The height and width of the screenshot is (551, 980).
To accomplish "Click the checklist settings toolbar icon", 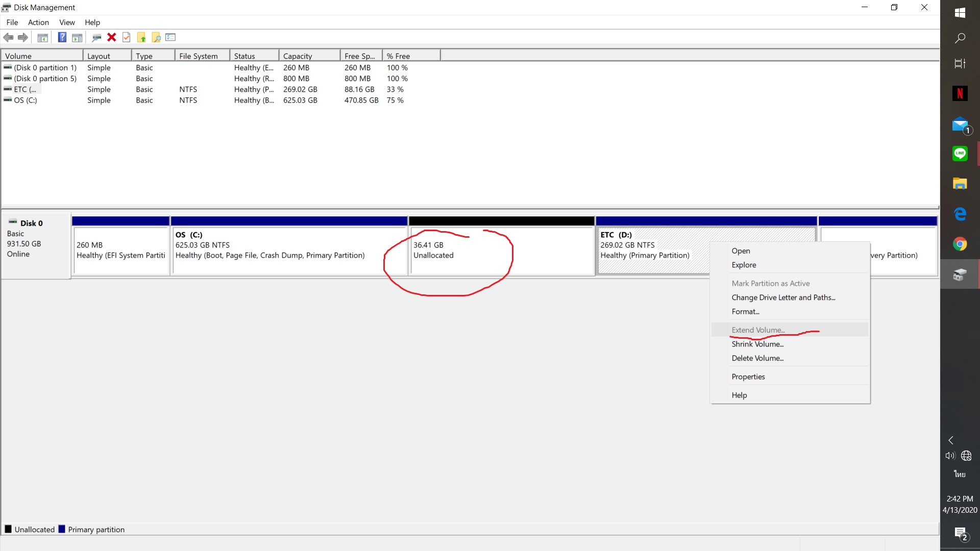I will 170,37.
